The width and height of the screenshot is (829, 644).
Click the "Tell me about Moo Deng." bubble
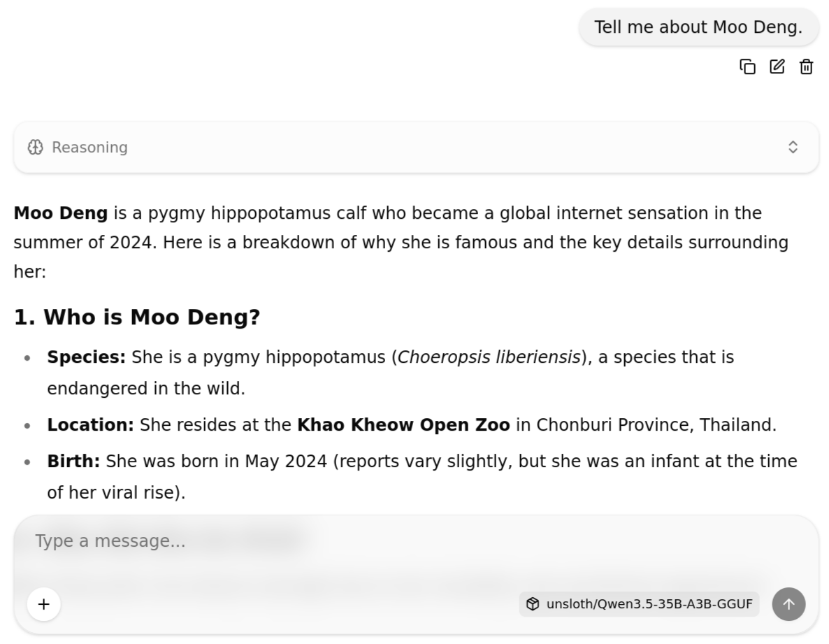click(698, 27)
